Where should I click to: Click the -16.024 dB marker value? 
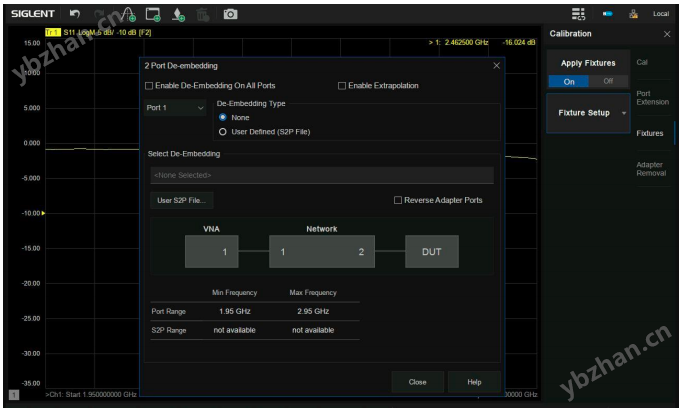pos(519,42)
